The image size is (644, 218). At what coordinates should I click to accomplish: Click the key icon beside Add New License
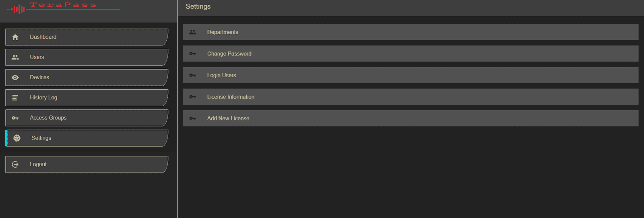[x=193, y=118]
